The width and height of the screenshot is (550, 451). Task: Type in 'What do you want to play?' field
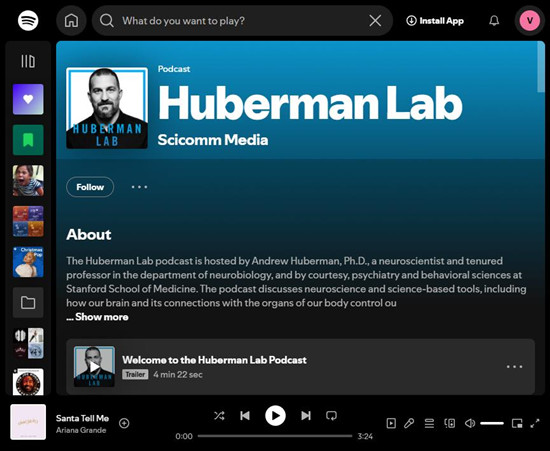coord(242,21)
